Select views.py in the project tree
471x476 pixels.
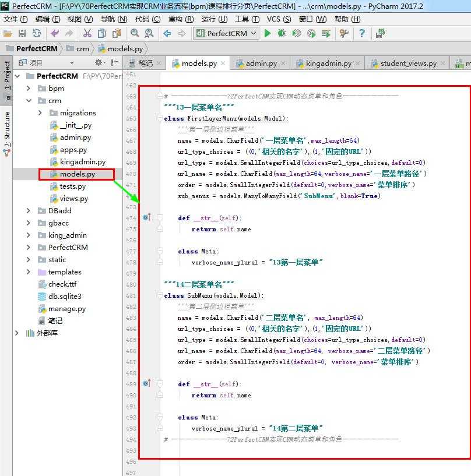(x=74, y=199)
